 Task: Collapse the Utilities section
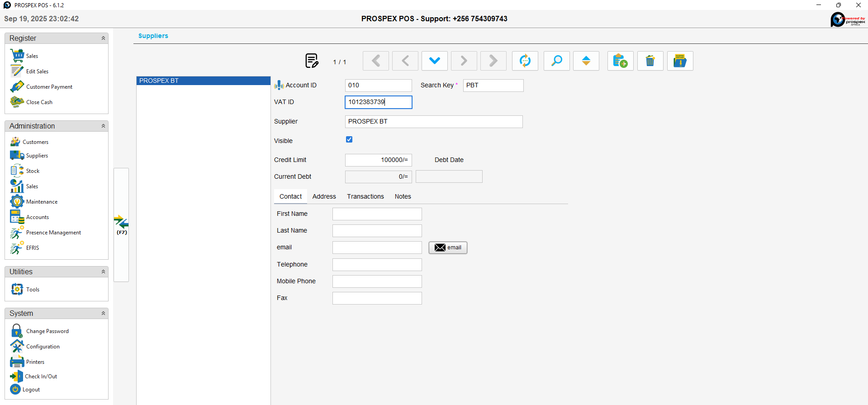point(103,272)
